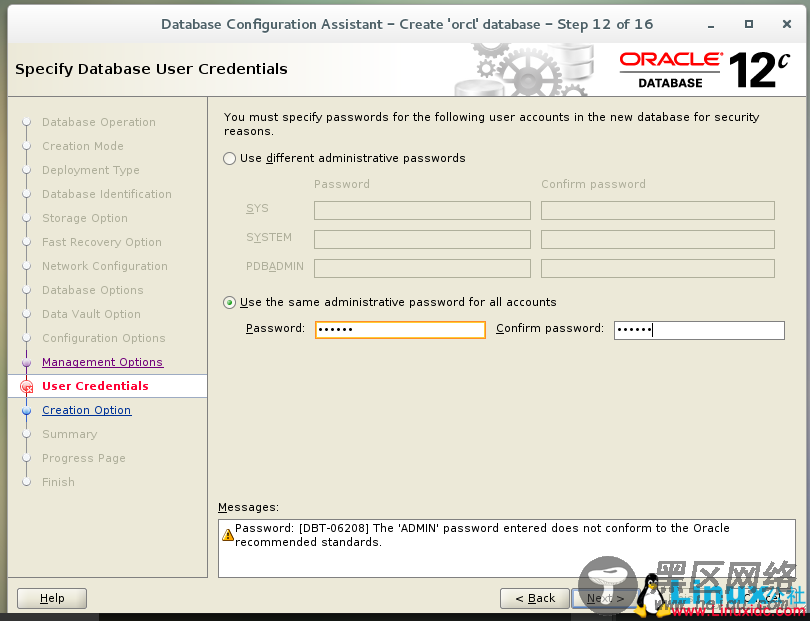The image size is (810, 621).
Task: Click the Database Operation step
Action: pyautogui.click(x=99, y=122)
